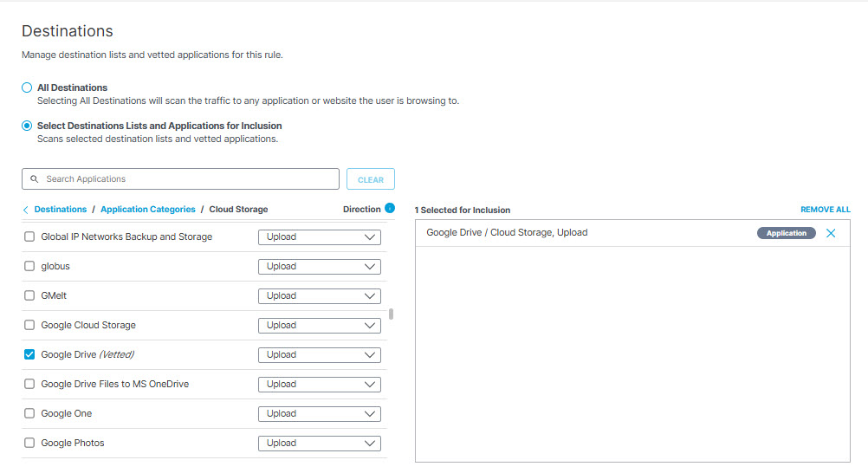Viewport: 868px width, 473px height.
Task: Click the back chevron beside Destinations breadcrumb
Action: [25, 210]
